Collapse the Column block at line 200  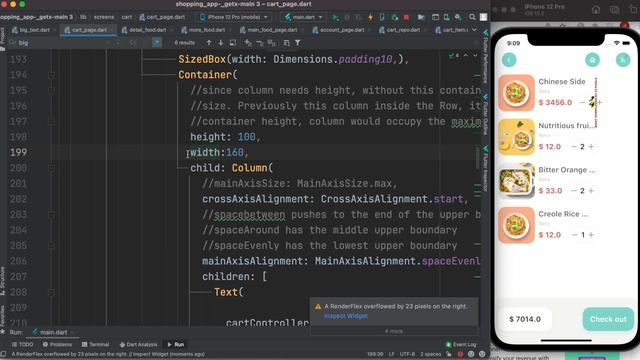tap(51, 168)
